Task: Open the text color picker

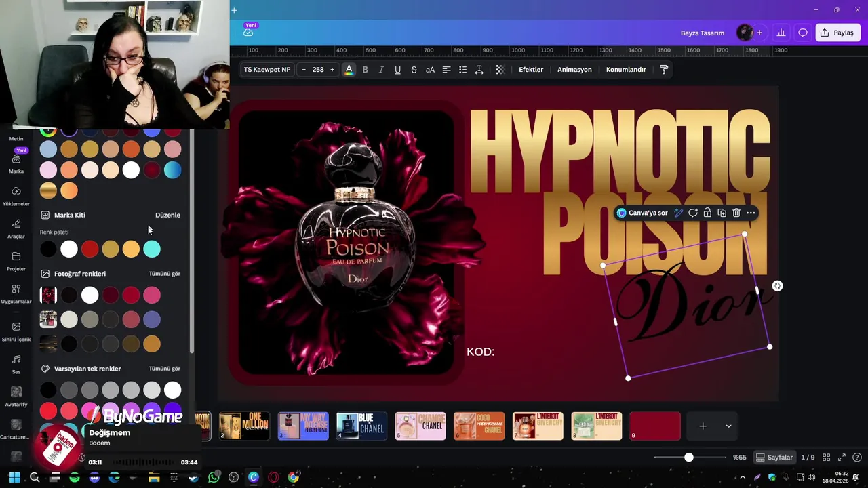Action: coord(349,70)
